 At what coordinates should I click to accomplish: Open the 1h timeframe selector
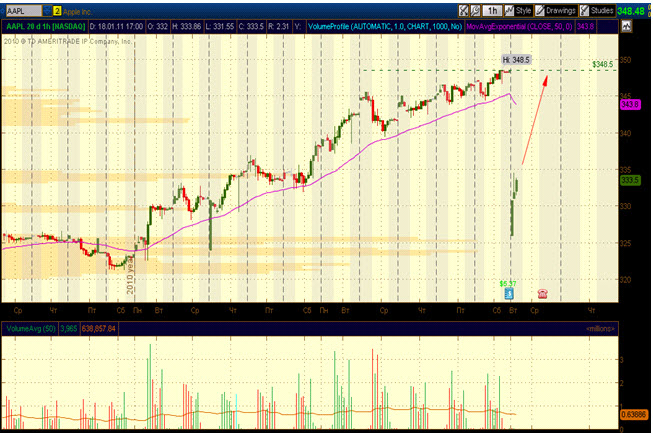(492, 11)
